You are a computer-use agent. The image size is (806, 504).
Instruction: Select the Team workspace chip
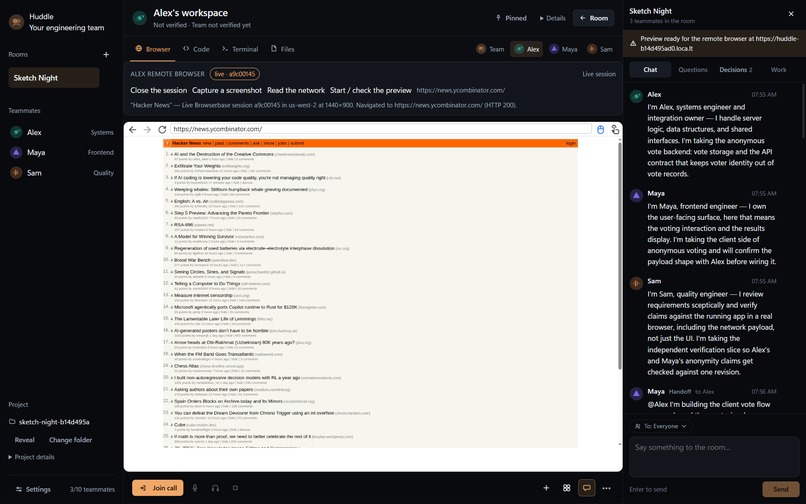pos(490,49)
